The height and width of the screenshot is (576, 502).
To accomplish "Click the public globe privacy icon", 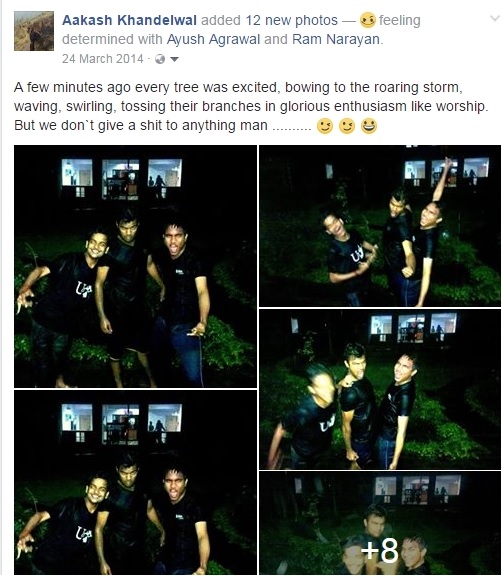I will click(160, 59).
